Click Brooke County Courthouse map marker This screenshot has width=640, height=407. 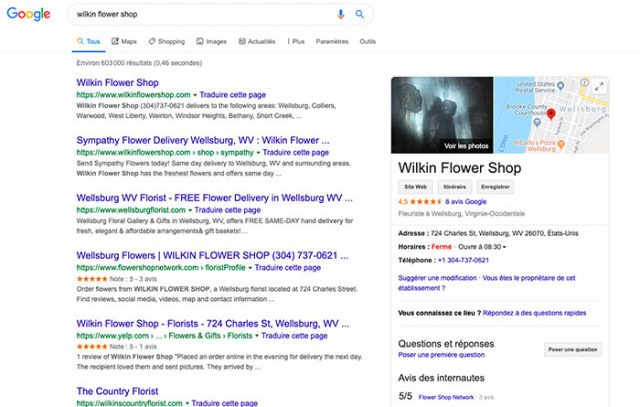537,122
